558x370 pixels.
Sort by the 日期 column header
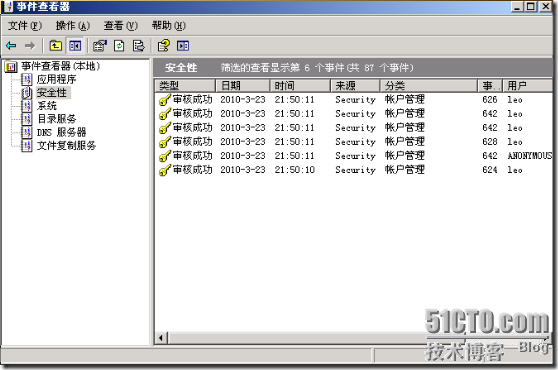(243, 86)
